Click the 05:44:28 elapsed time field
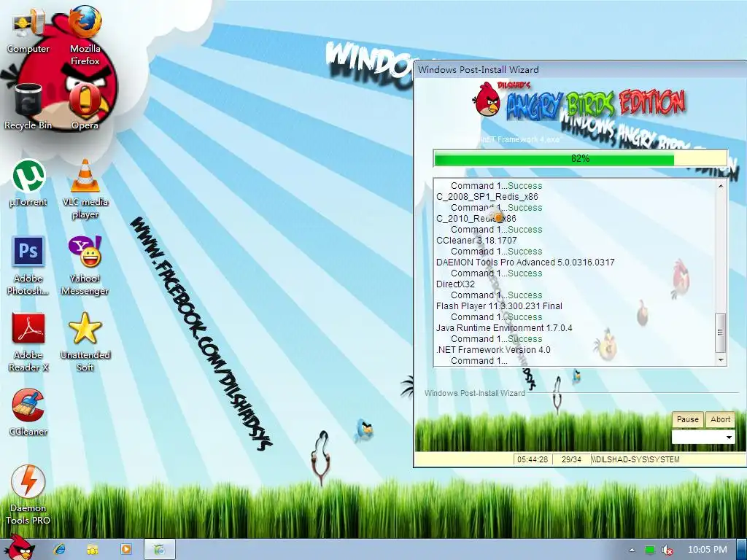747x560 pixels. point(532,459)
